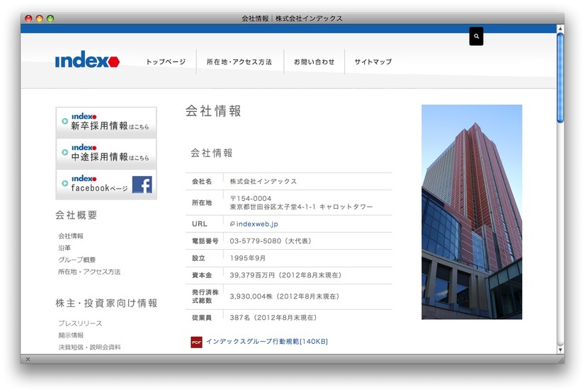Click the x icon in status bar
Viewport: 585px width, 392px height.
(x=28, y=359)
